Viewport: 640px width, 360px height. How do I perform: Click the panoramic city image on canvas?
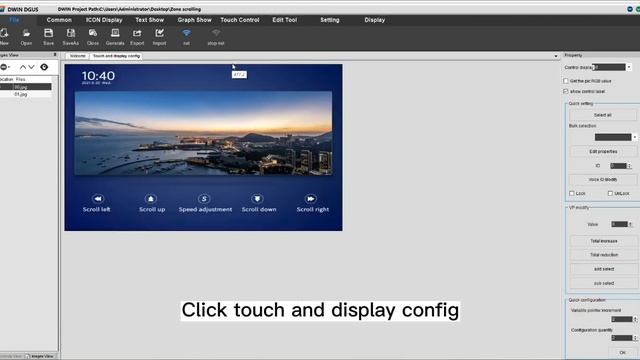tap(203, 133)
